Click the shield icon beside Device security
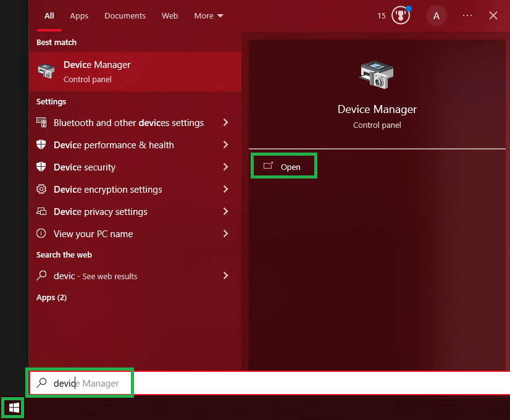The height and width of the screenshot is (420, 510). pyautogui.click(x=41, y=167)
